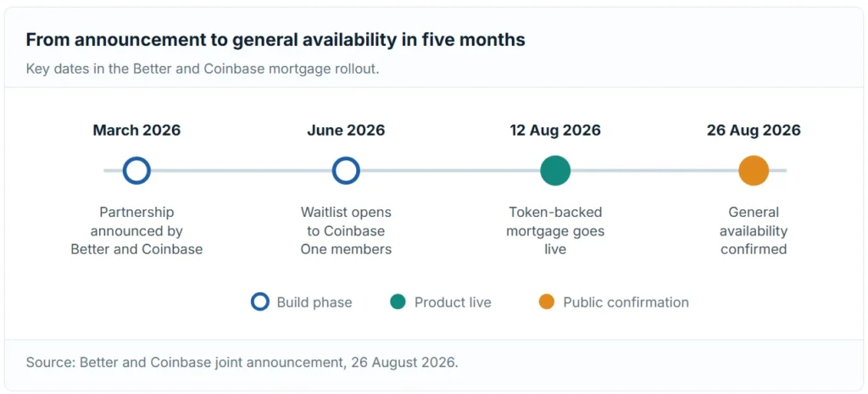
Task: Click the June 2026 date heading
Action: coord(346,130)
